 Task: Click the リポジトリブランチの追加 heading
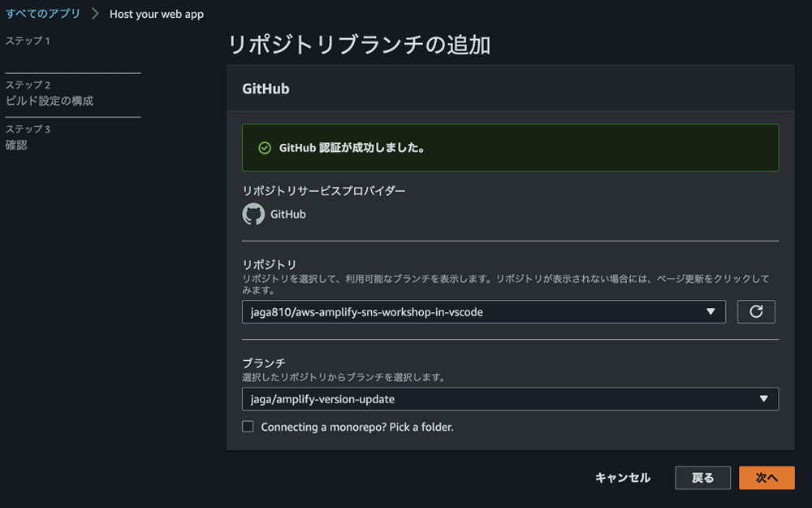tap(359, 45)
